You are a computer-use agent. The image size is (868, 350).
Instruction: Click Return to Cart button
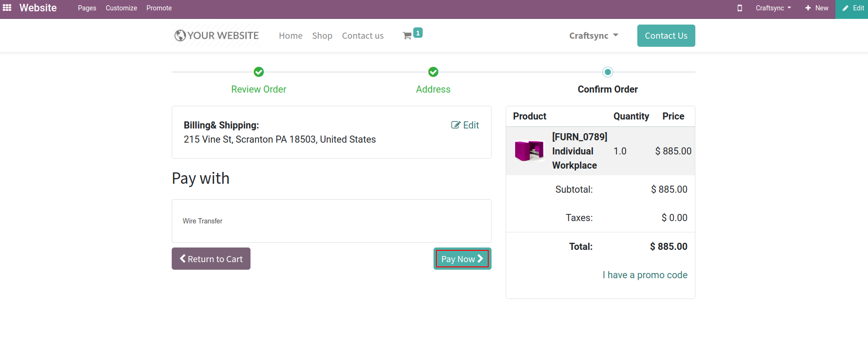click(211, 259)
